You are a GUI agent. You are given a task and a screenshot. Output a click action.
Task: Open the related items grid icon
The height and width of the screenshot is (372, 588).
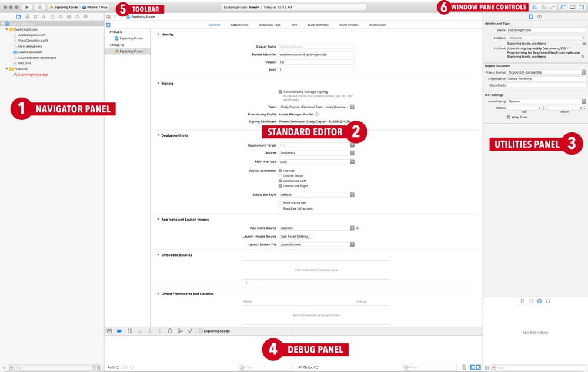108,16
